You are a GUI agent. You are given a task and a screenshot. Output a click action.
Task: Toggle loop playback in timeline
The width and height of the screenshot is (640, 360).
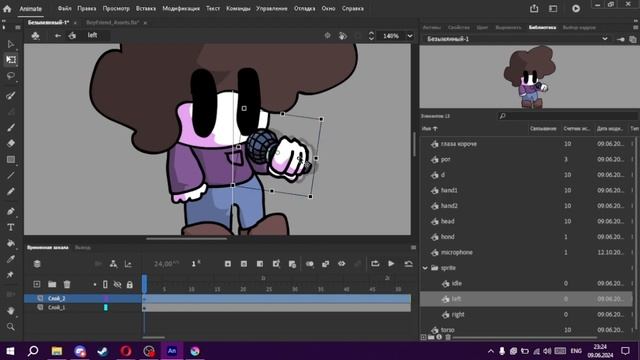375,264
